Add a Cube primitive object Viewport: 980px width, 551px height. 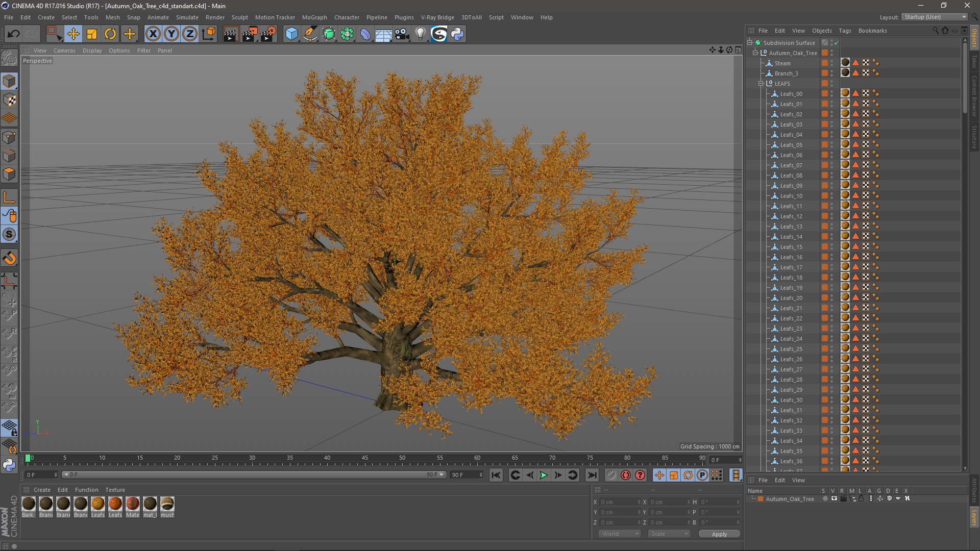(x=291, y=34)
